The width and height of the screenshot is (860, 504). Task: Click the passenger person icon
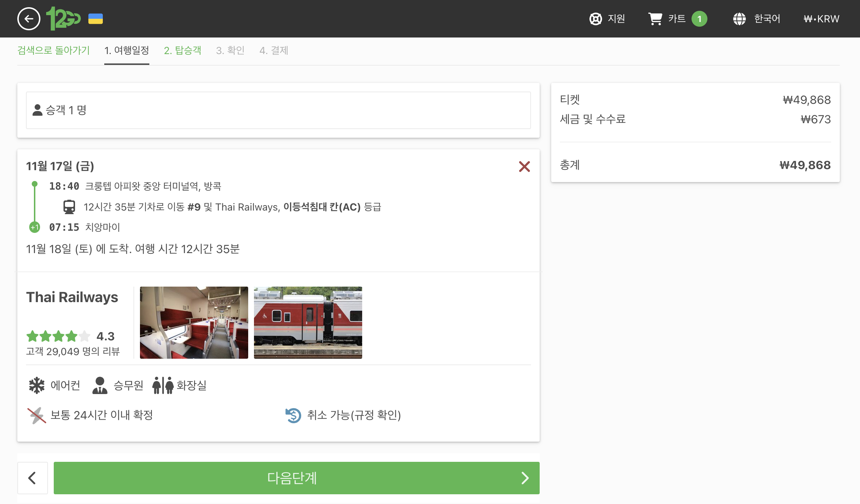38,110
